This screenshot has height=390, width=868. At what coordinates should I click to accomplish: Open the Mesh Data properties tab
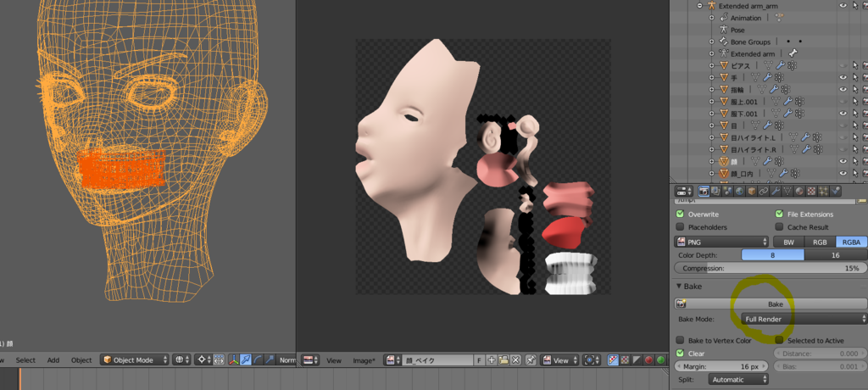coord(787,191)
